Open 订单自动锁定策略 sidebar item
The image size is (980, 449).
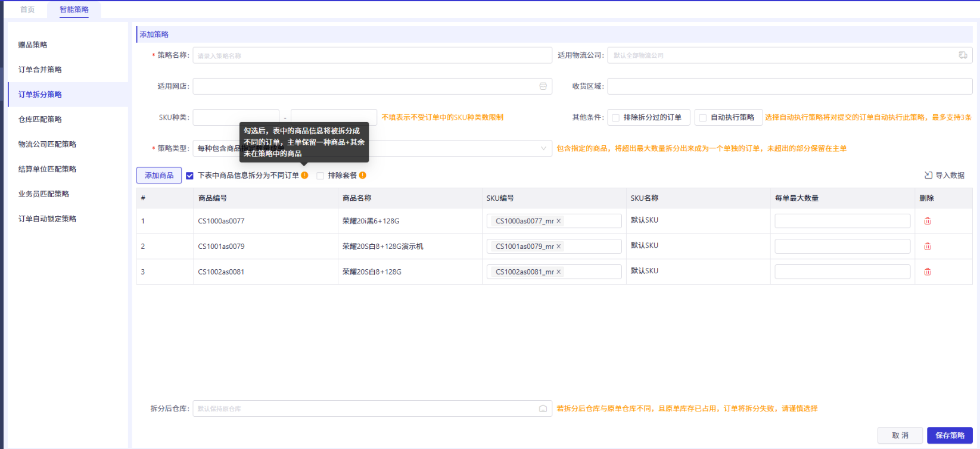pos(47,219)
